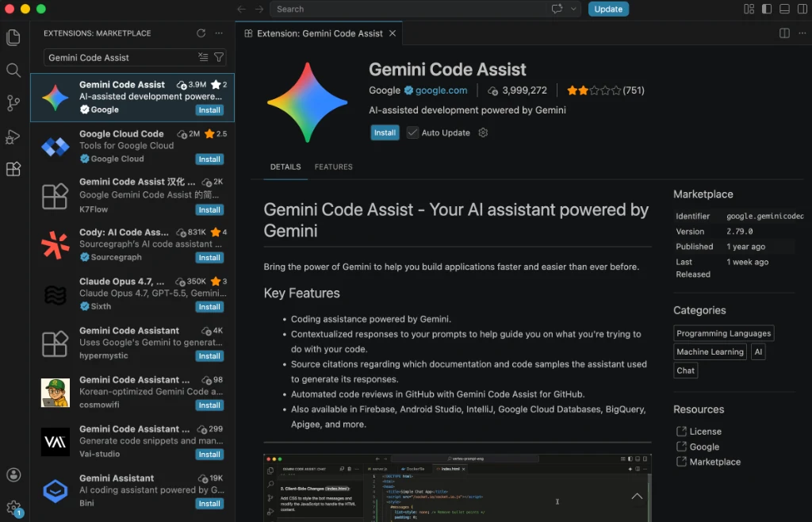Viewport: 812px width, 522px height.
Task: Toggle the secondary side bar
Action: [x=802, y=9]
